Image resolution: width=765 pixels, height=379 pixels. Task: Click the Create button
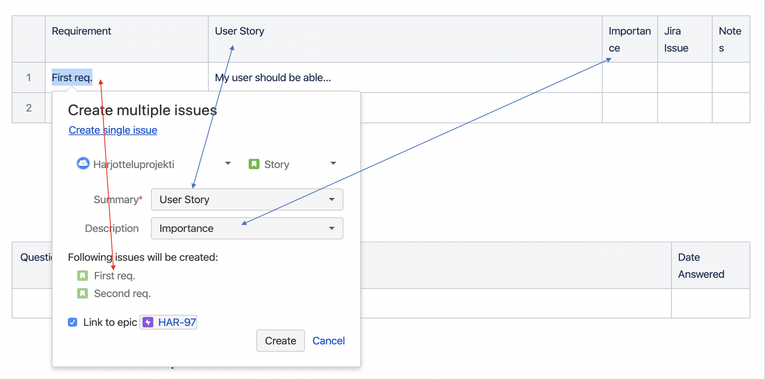pos(281,340)
